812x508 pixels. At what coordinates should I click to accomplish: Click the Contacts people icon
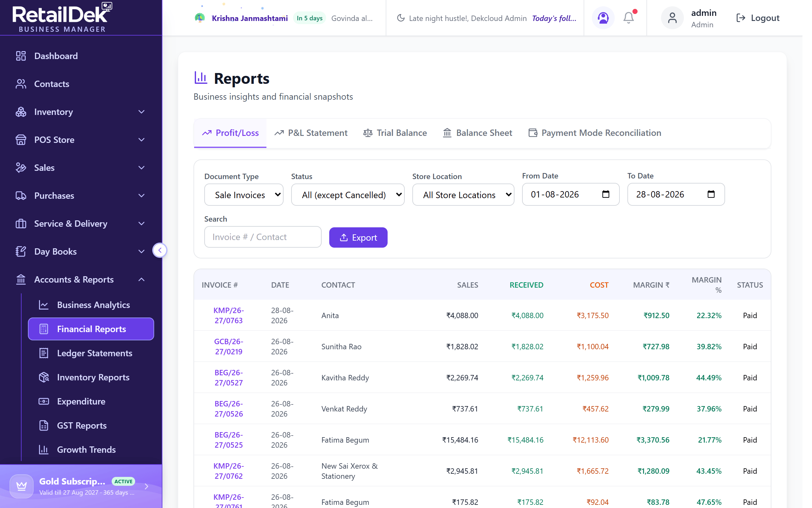point(21,84)
